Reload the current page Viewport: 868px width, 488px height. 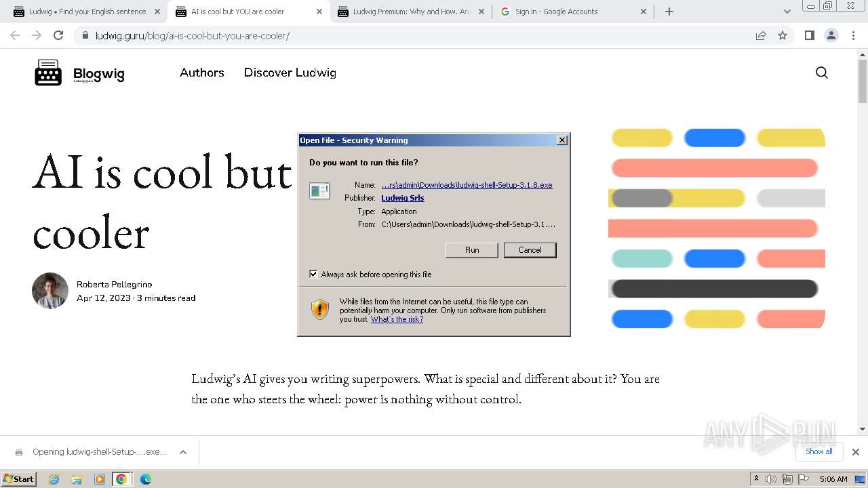click(x=58, y=35)
